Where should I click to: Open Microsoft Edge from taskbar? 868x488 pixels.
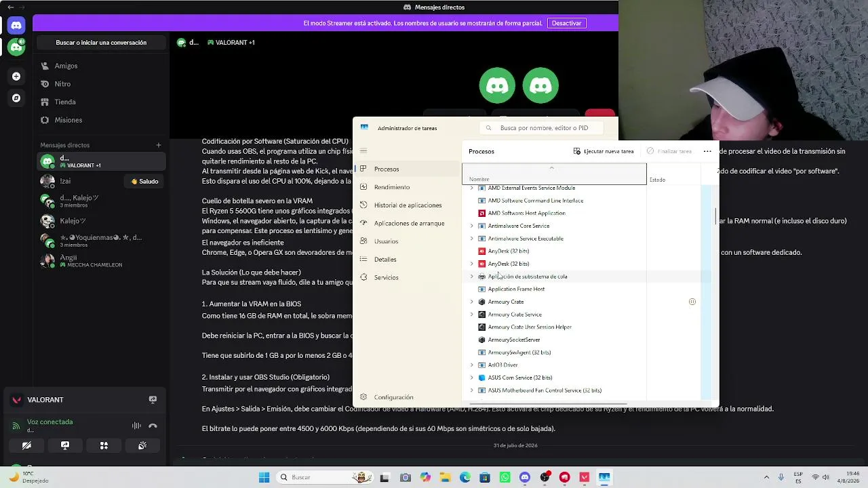[465, 477]
